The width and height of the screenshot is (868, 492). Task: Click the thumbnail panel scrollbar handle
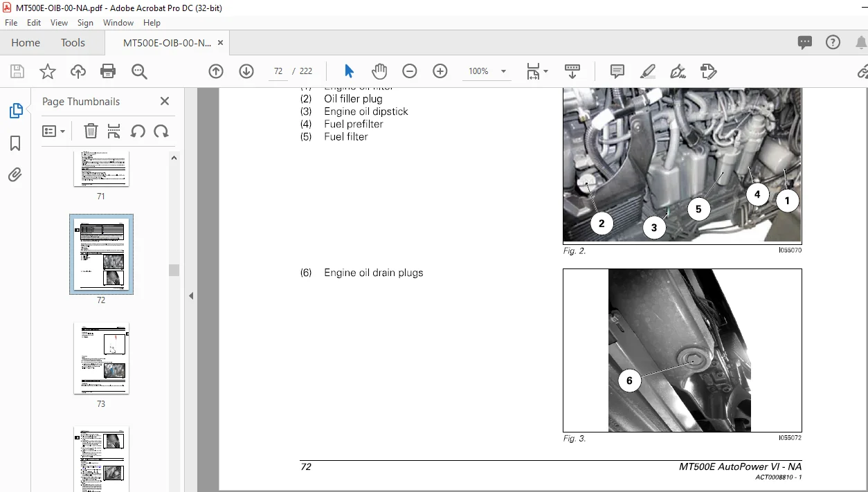[x=174, y=270]
